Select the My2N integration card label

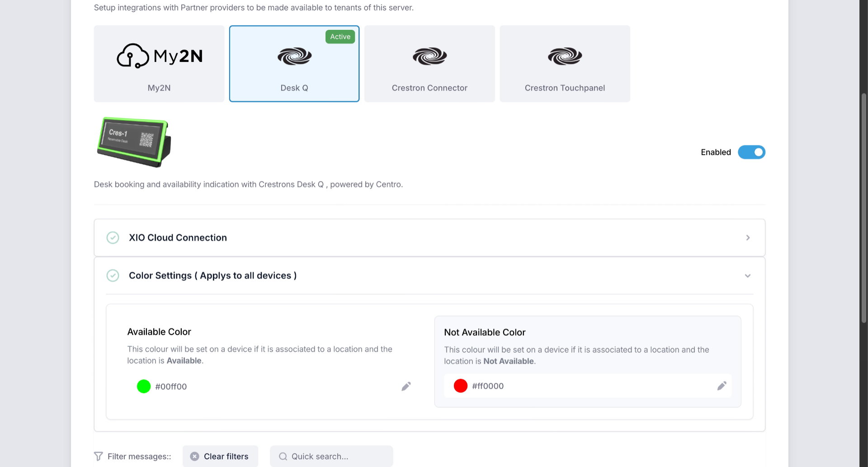click(159, 88)
